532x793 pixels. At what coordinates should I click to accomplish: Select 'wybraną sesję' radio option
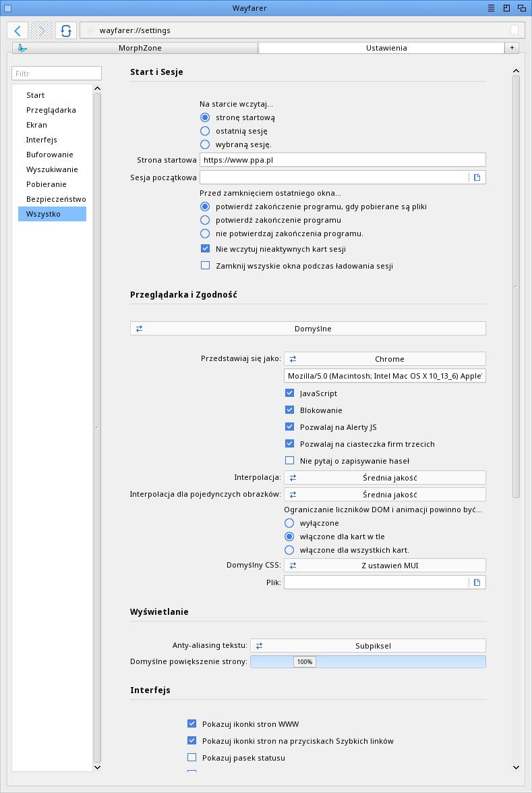point(204,144)
